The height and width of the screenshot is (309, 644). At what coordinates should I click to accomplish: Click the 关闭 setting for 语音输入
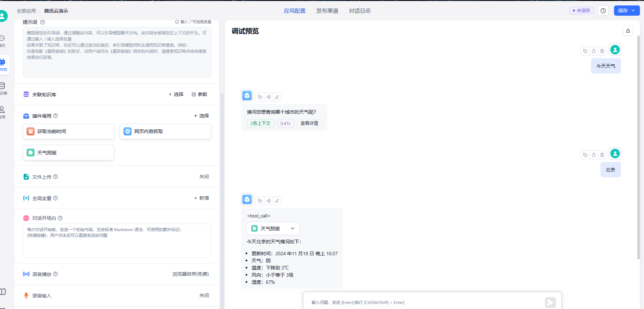[204, 295]
